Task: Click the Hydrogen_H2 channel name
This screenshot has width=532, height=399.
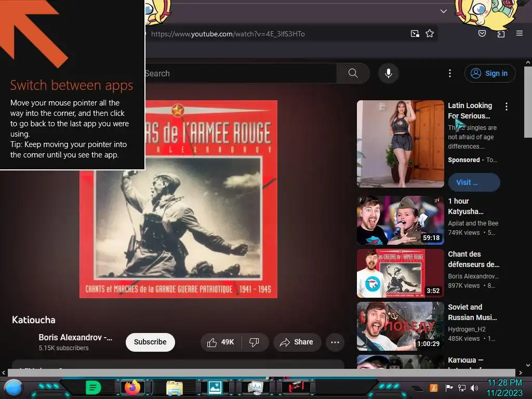Action: click(x=467, y=329)
